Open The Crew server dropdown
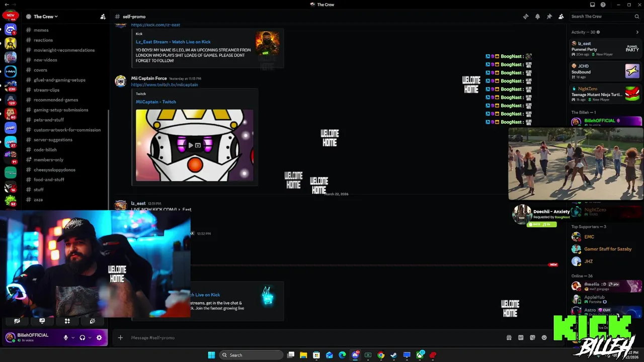The height and width of the screenshot is (362, 644). 46,17
